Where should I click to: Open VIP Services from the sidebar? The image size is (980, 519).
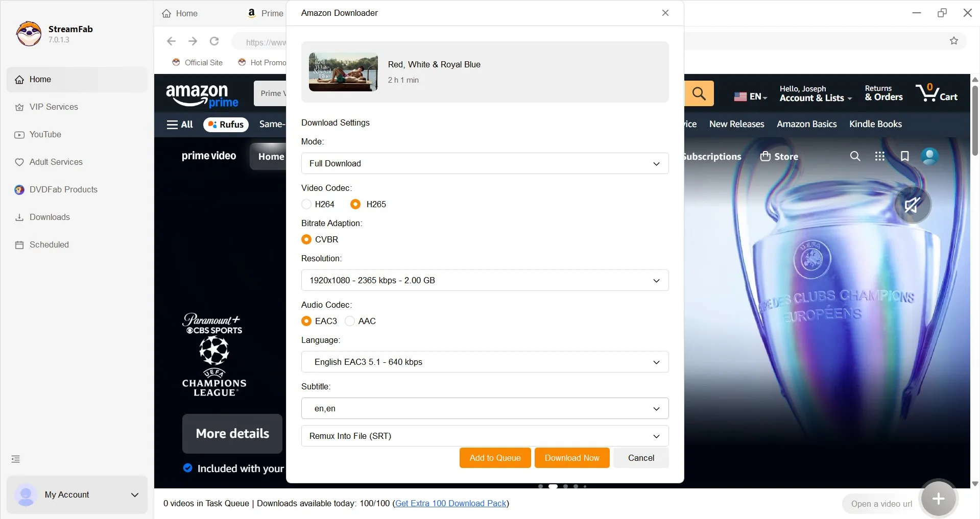53,107
